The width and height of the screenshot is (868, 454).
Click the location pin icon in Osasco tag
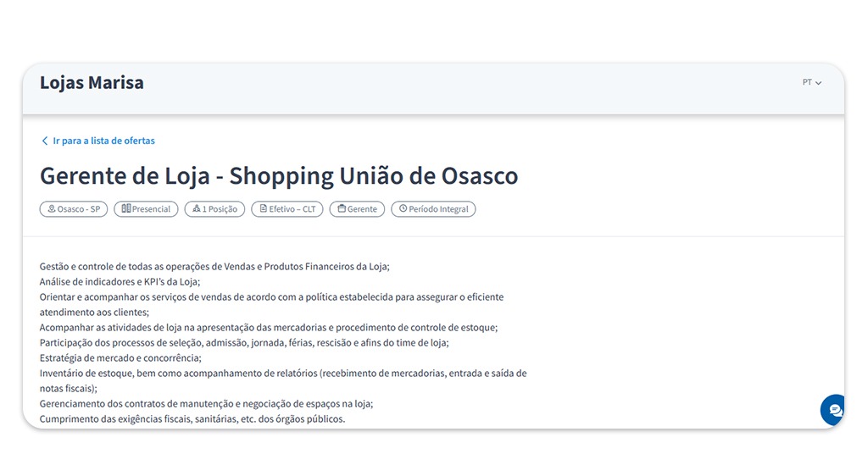(52, 209)
